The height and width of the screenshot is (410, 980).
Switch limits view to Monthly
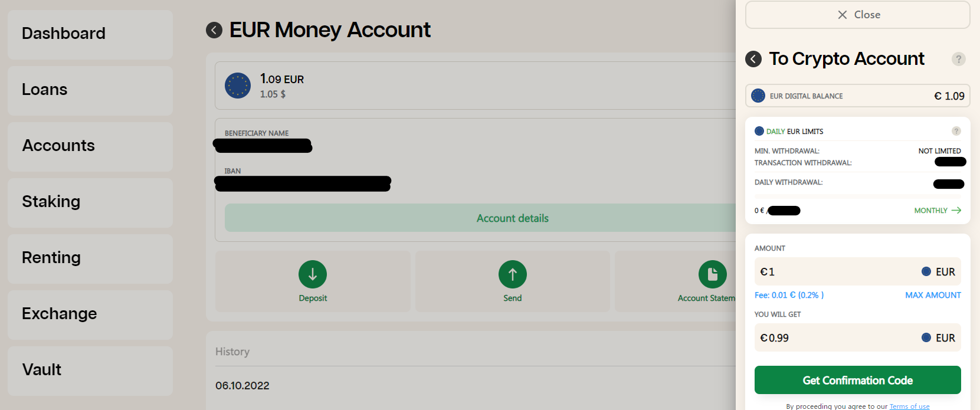pyautogui.click(x=938, y=211)
